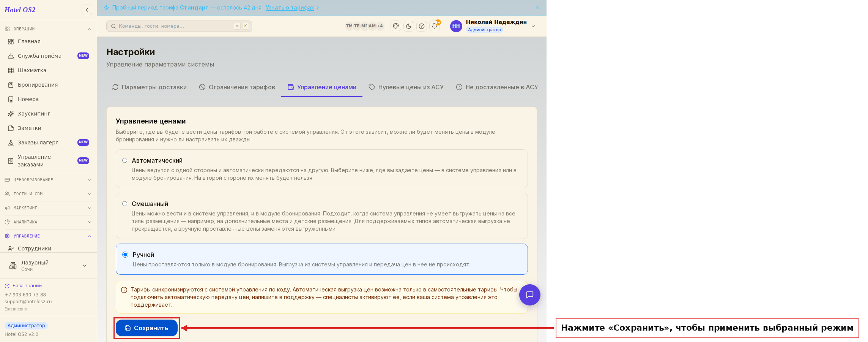868x342 pixels.
Task: Expand the Маркетинг group
Action: tap(48, 208)
